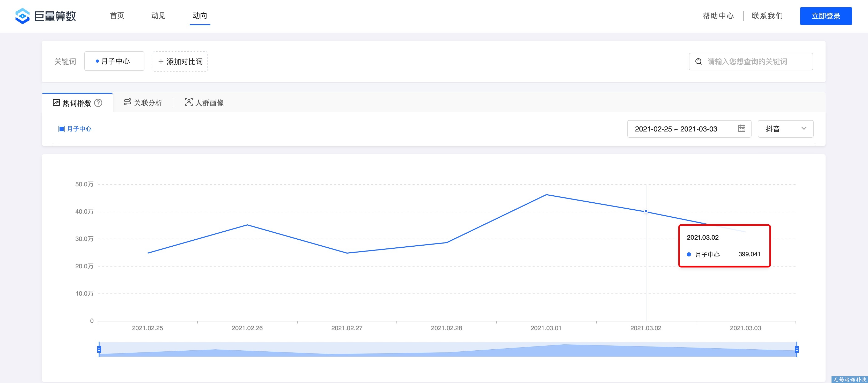Screen dimensions: 868x383
Task: Click the left handle of range slider
Action: [99, 349]
